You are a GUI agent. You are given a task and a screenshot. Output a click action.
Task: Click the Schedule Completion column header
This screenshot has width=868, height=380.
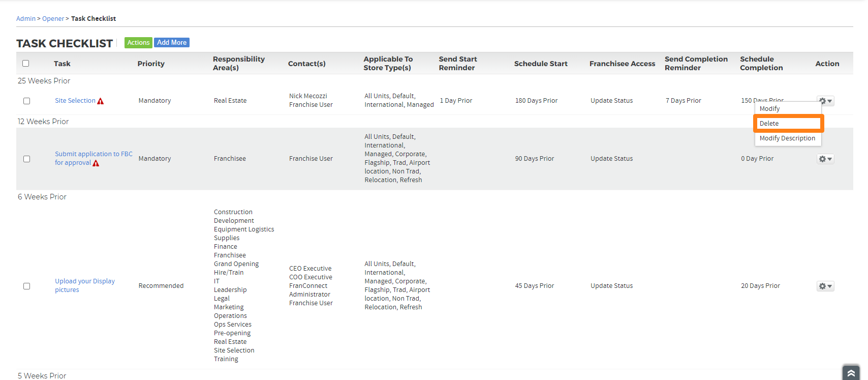pos(761,64)
